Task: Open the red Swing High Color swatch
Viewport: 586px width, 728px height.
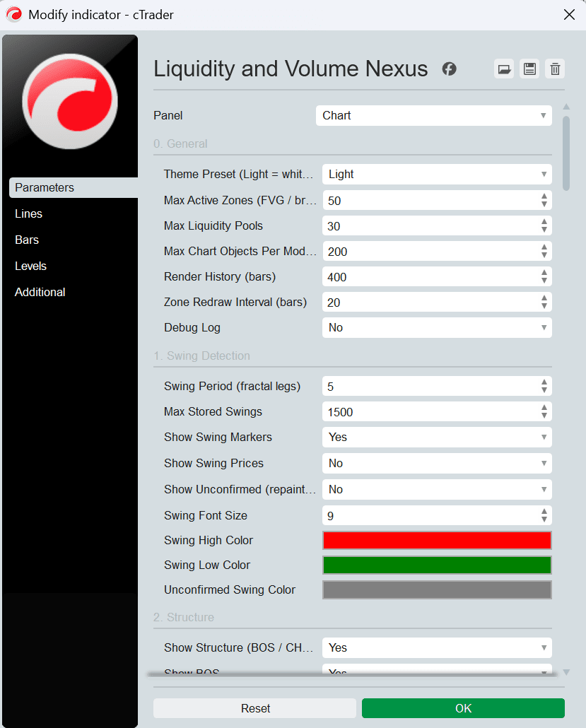Action: tap(437, 541)
